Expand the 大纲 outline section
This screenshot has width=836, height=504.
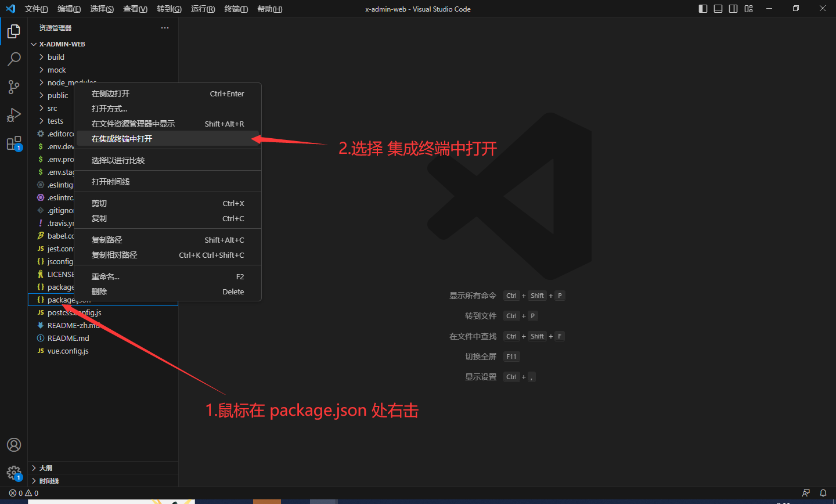(x=103, y=468)
